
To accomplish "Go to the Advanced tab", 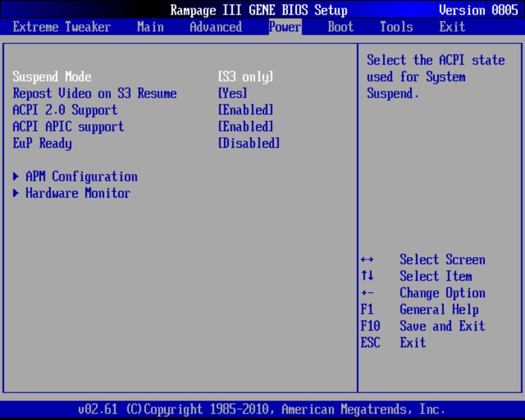I will coord(216,27).
